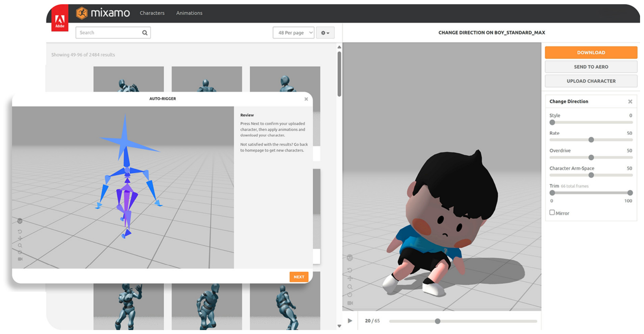Click the UPLOAD CHARACTER button

pyautogui.click(x=591, y=81)
